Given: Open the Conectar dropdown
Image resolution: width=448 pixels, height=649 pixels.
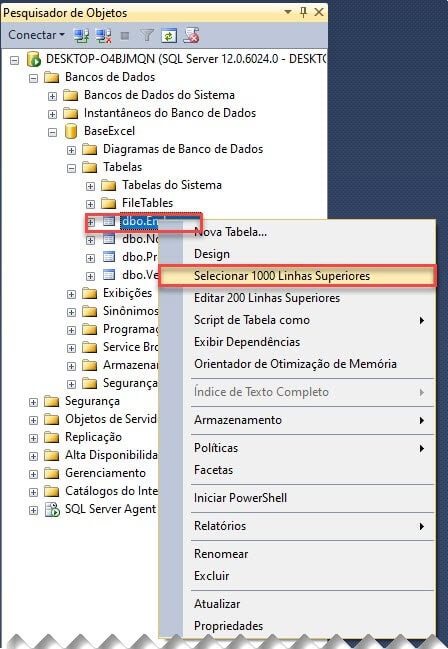Looking at the screenshot, I should (36, 35).
